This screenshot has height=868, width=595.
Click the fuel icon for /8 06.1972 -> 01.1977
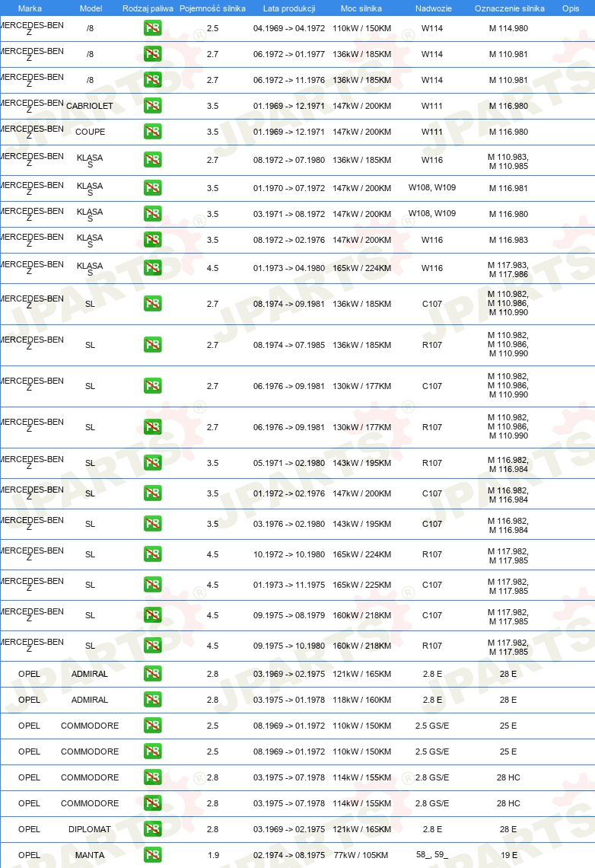tap(153, 54)
